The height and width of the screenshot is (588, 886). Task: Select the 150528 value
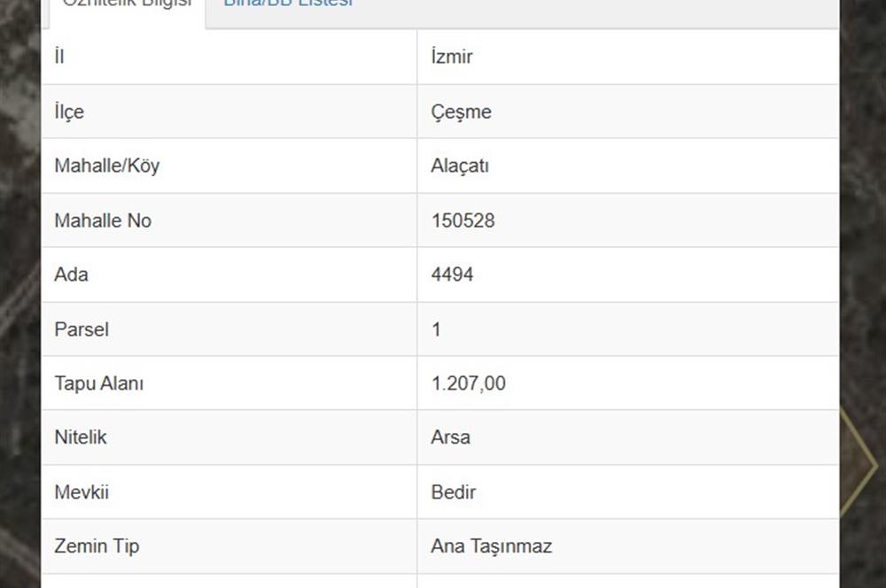462,220
